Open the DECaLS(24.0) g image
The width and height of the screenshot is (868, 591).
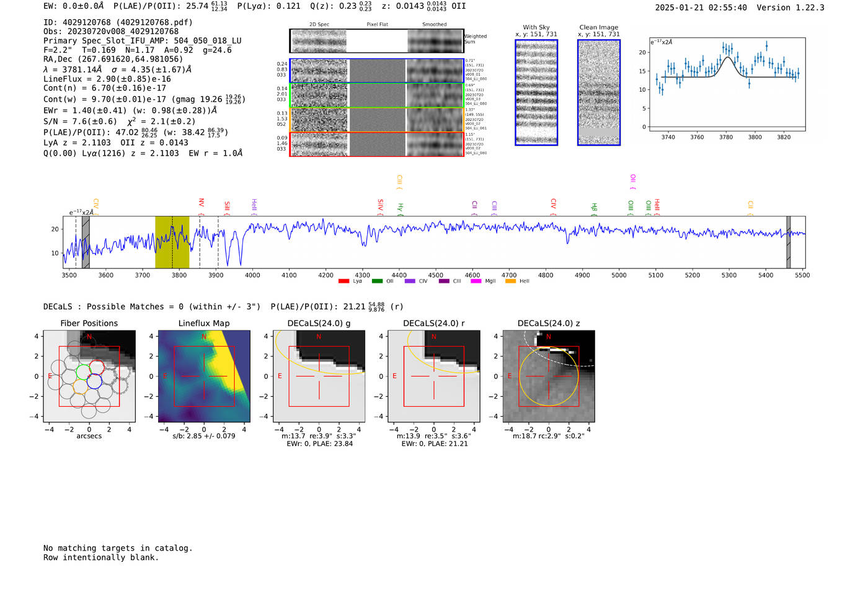pyautogui.click(x=319, y=376)
